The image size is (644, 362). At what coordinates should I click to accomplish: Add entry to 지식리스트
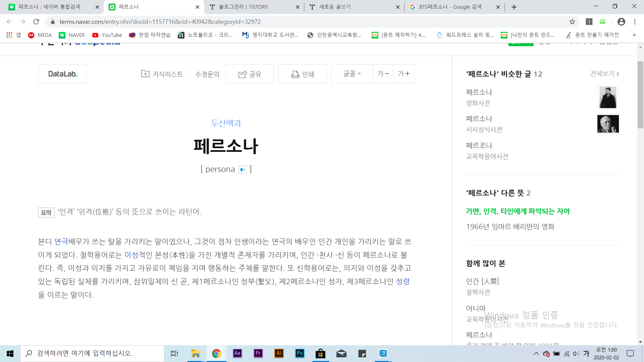[x=162, y=74]
